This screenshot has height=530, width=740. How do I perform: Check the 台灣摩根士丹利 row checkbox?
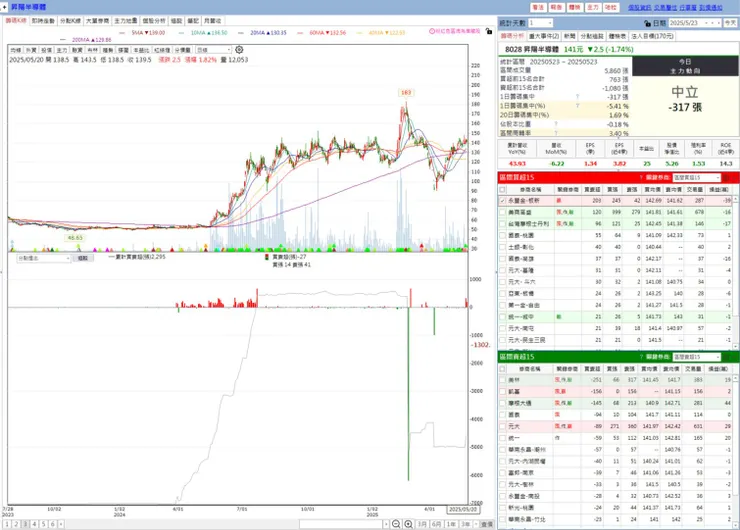(502, 224)
